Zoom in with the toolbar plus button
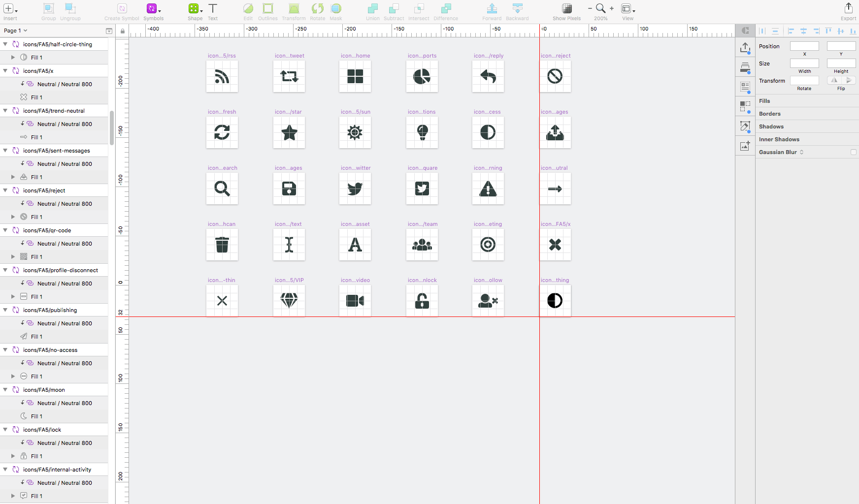The height and width of the screenshot is (504, 859). click(x=612, y=8)
